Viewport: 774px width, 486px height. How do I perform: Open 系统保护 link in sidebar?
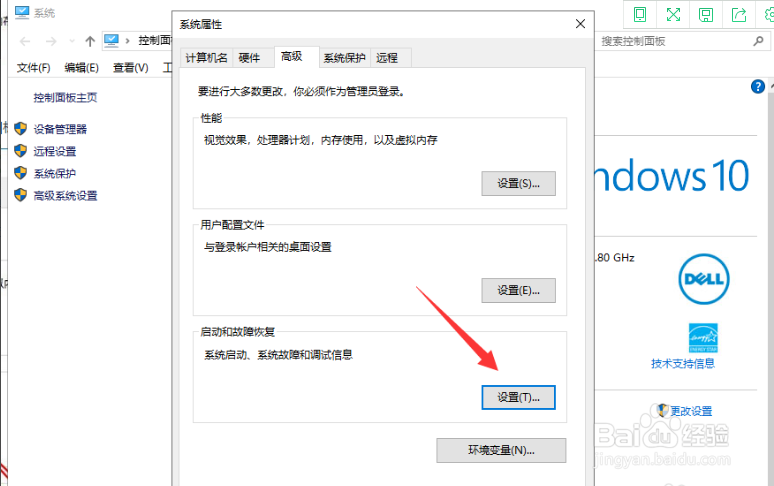tap(55, 174)
